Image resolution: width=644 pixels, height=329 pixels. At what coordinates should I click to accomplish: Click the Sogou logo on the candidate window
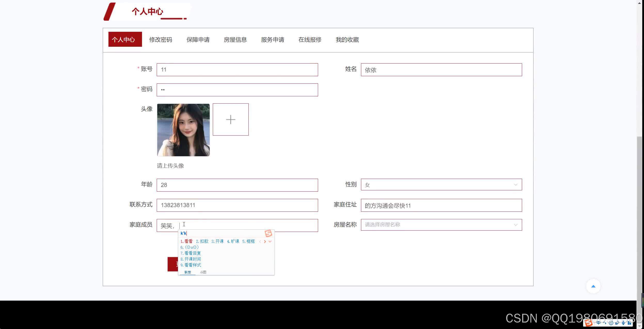(269, 233)
